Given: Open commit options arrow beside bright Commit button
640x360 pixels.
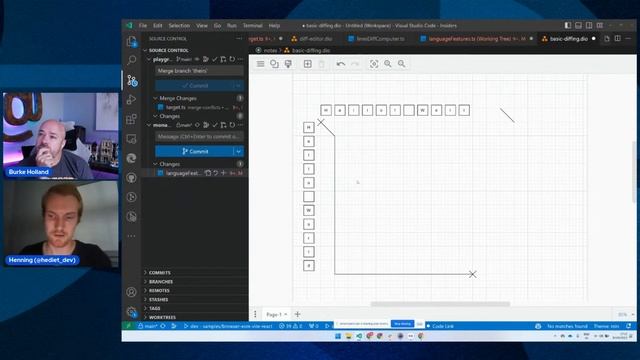Looking at the screenshot, I should coord(238,151).
